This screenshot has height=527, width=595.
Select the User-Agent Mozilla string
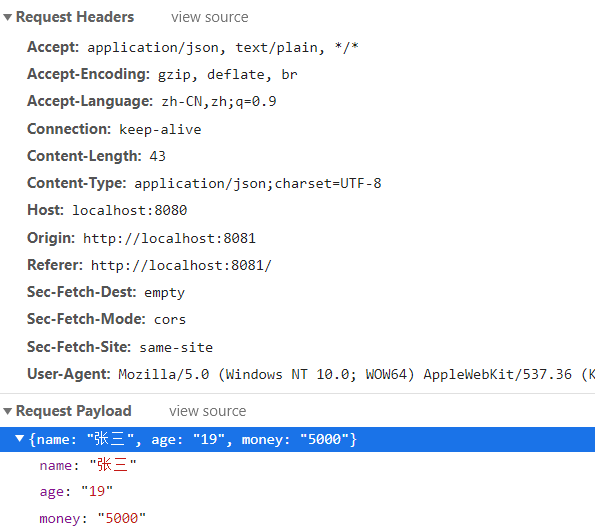pyautogui.click(x=356, y=374)
